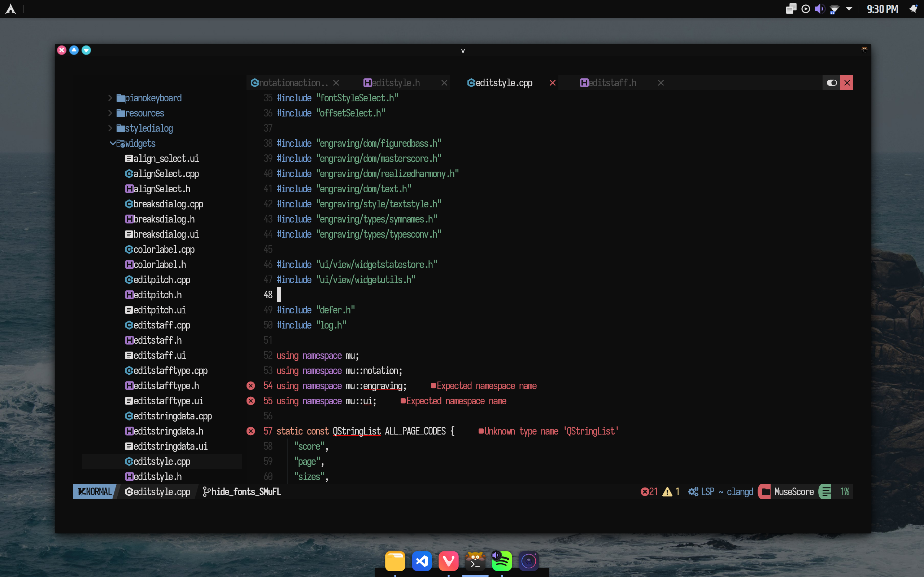The height and width of the screenshot is (577, 924).
Task: Toggle volume icon in system tray
Action: click(x=819, y=9)
